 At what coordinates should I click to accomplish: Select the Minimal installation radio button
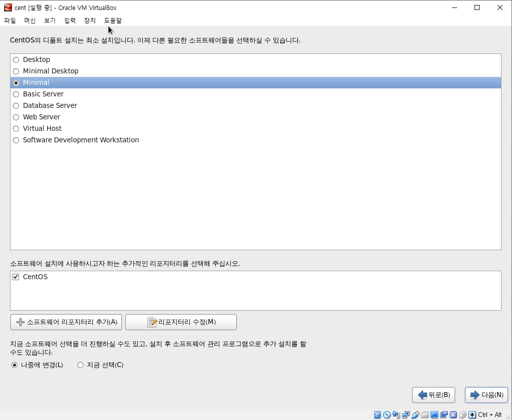coord(16,83)
